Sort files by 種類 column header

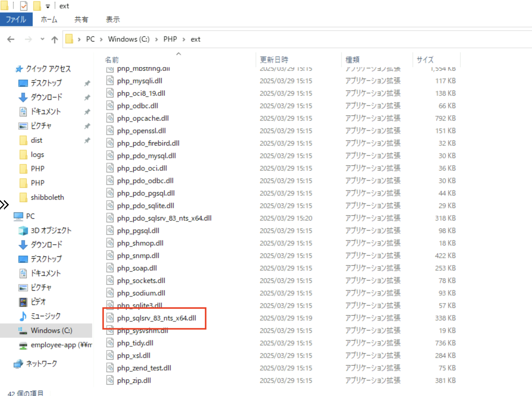(x=352, y=60)
